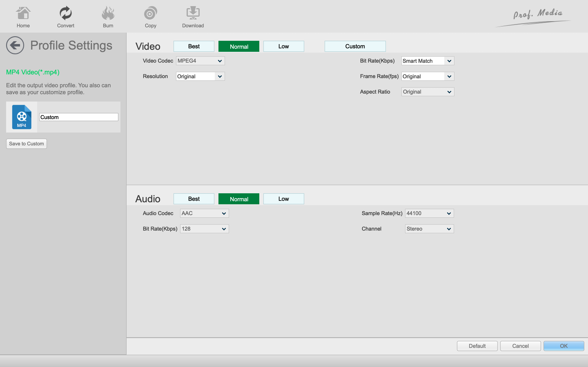The width and height of the screenshot is (588, 367).
Task: Click the Custom profile name field
Action: tap(78, 117)
